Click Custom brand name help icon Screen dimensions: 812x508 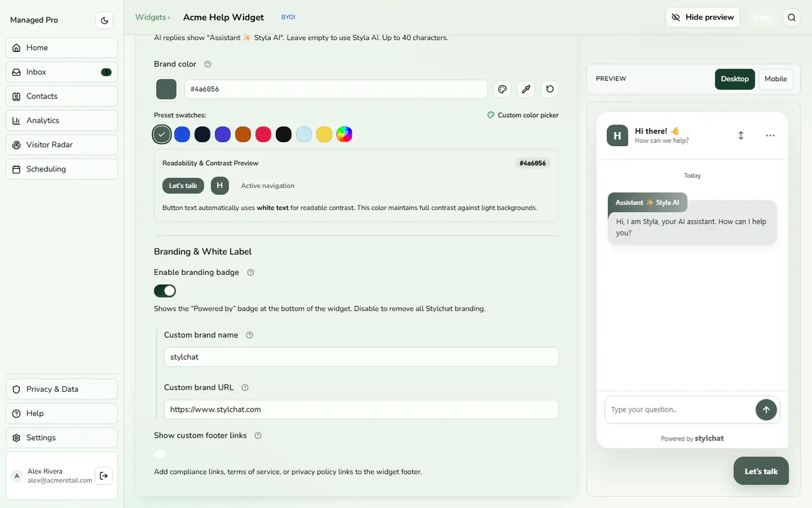pos(249,335)
